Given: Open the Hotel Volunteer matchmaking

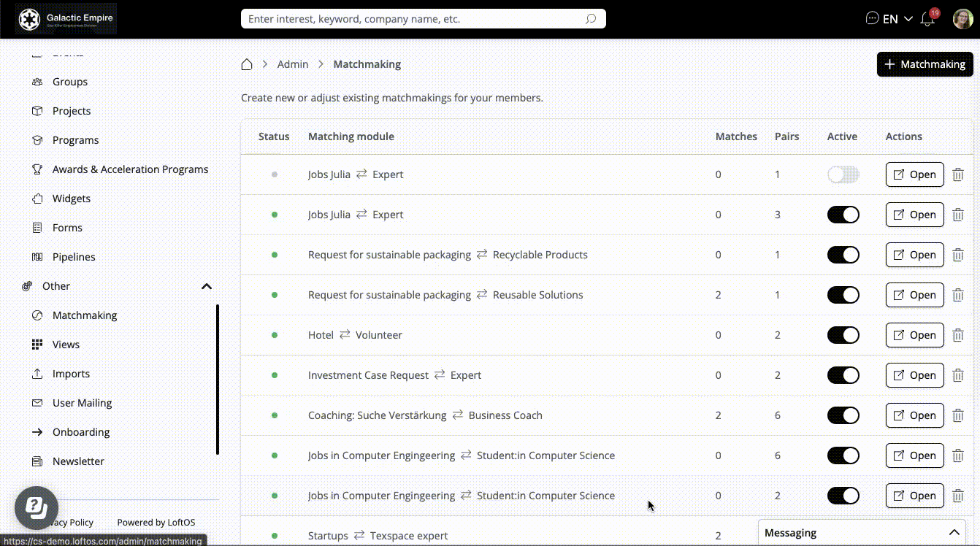Looking at the screenshot, I should (x=914, y=335).
